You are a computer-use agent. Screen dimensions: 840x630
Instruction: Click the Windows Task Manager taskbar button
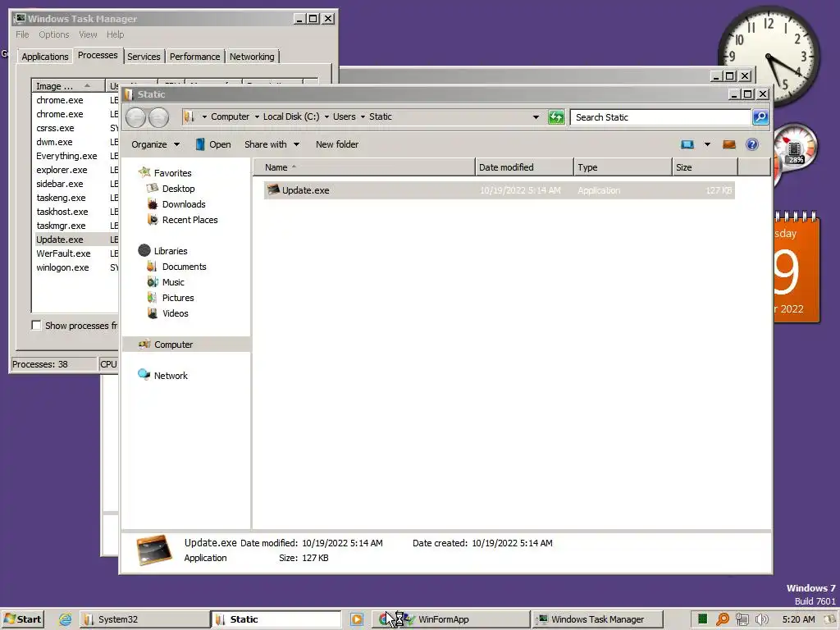click(x=598, y=619)
